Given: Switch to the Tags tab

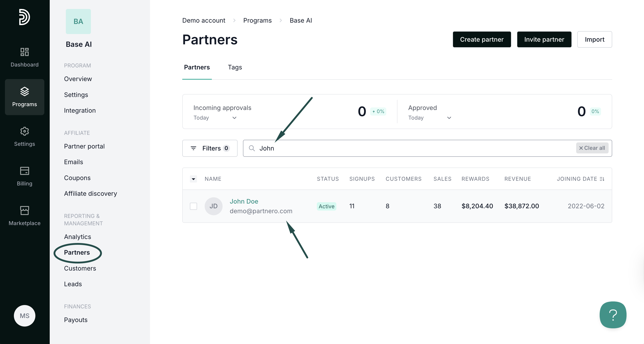Looking at the screenshot, I should 235,67.
